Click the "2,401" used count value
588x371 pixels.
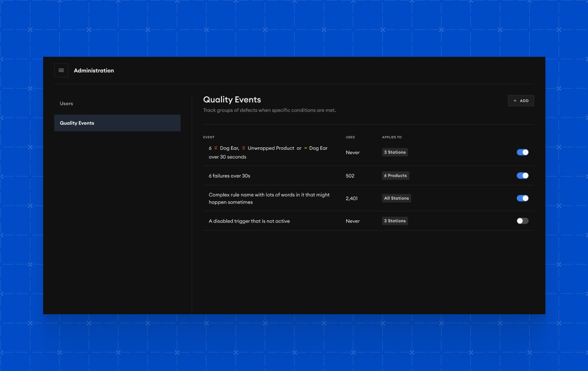pyautogui.click(x=351, y=198)
